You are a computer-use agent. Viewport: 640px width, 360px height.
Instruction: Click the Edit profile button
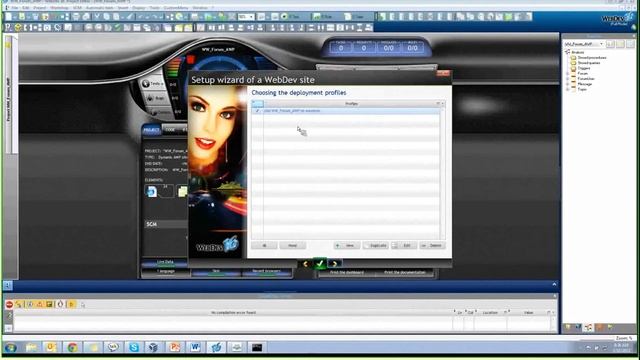[x=404, y=245]
